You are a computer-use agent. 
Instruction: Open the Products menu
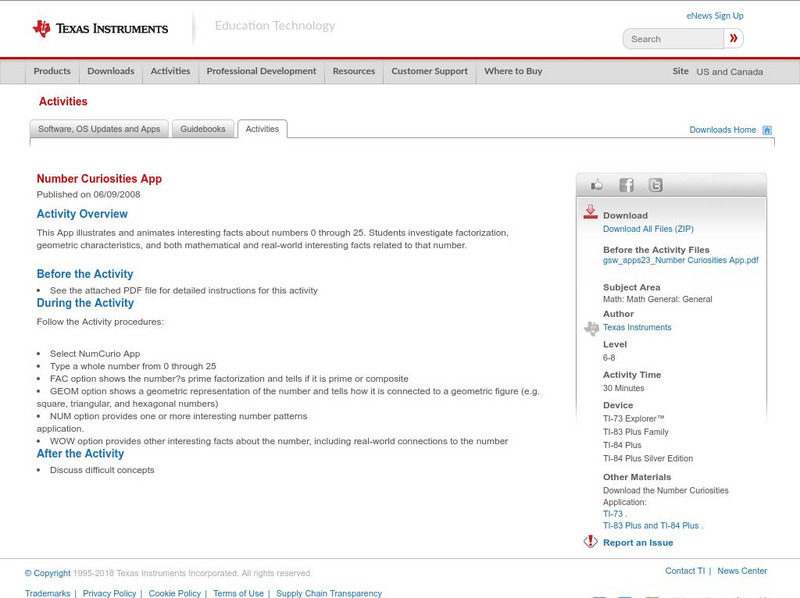click(52, 72)
